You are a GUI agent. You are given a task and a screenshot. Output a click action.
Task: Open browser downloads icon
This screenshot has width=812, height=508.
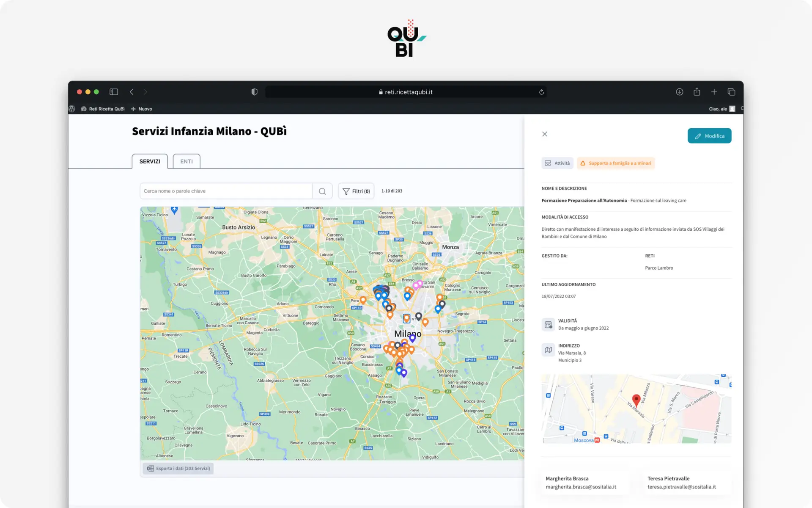click(680, 92)
